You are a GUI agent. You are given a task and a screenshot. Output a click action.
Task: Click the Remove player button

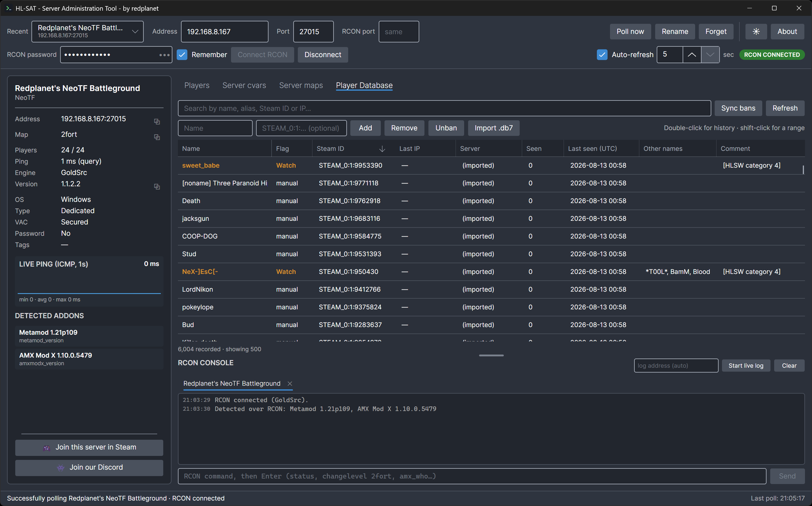pos(404,128)
